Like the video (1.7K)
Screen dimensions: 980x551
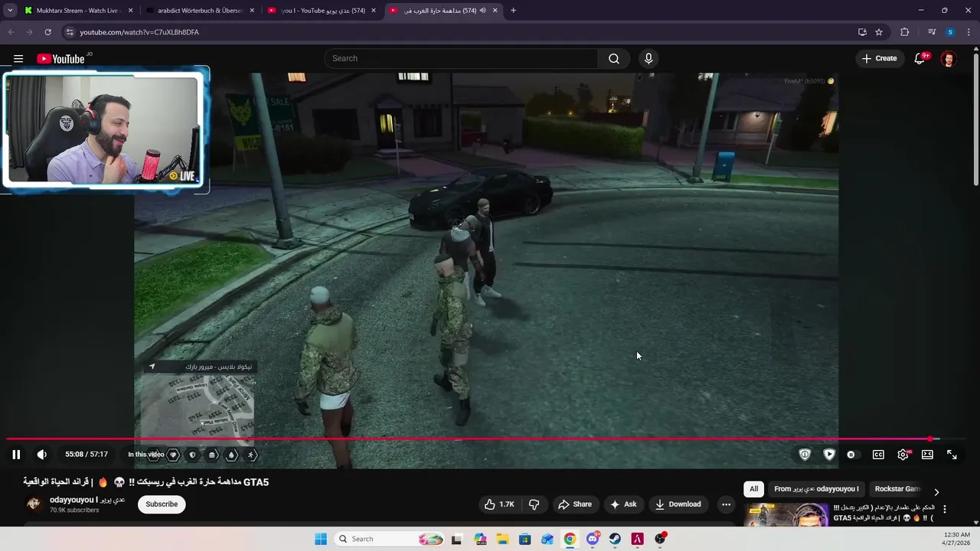tap(499, 504)
